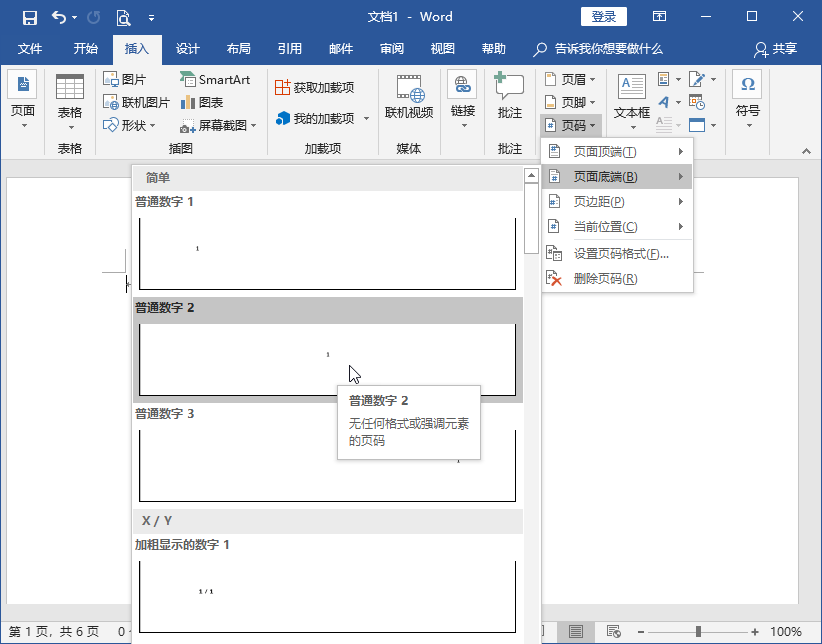Choose Remove Page Numbers (删除页码)
Screen dimensions: 822x644
point(617,278)
